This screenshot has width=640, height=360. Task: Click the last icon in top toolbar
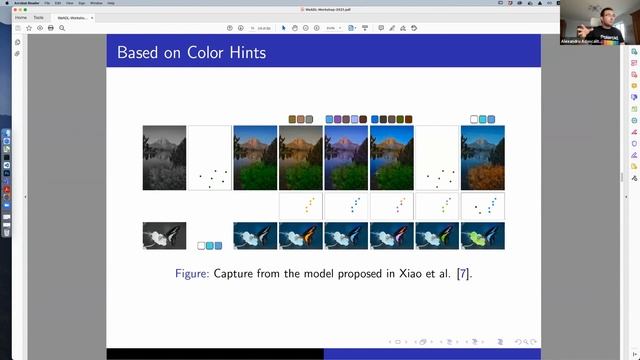click(414, 28)
